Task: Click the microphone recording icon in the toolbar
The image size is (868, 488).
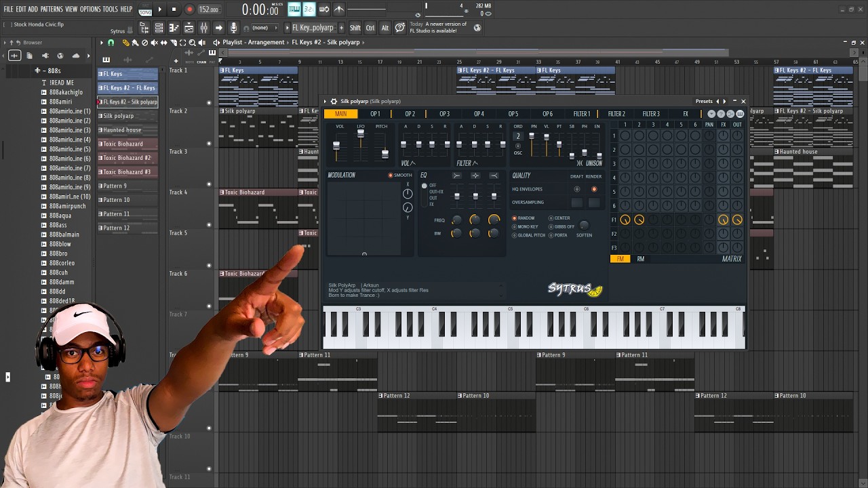Action: coord(233,28)
